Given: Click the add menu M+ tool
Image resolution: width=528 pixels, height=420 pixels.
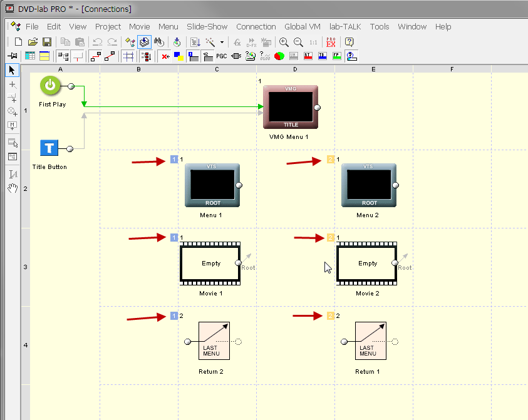Looking at the screenshot, I should (x=13, y=126).
